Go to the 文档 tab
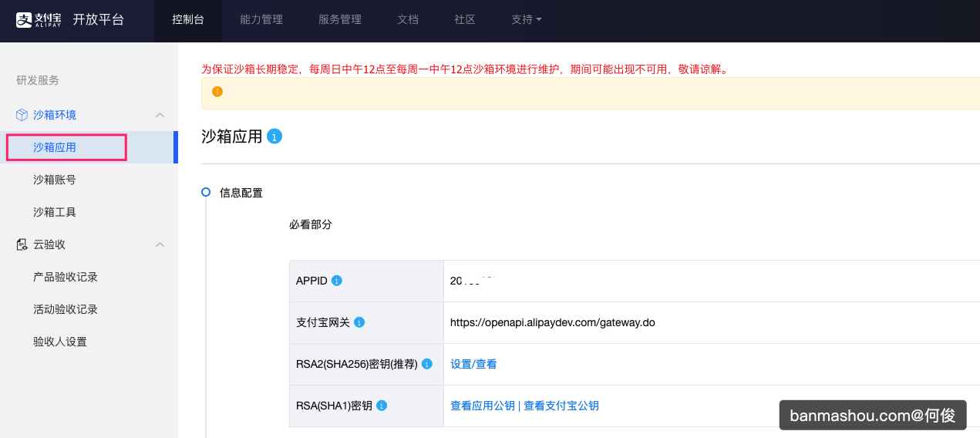 click(408, 20)
